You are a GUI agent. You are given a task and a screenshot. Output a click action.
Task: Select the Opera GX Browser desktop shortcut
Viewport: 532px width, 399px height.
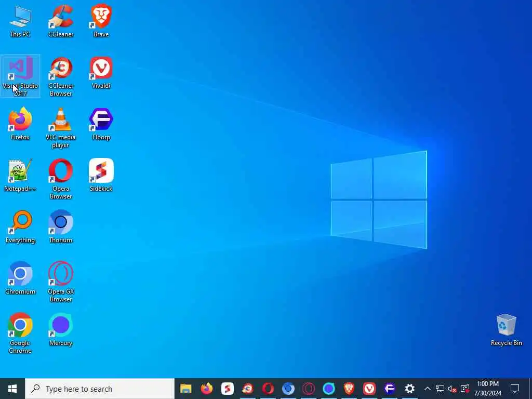[61, 282]
